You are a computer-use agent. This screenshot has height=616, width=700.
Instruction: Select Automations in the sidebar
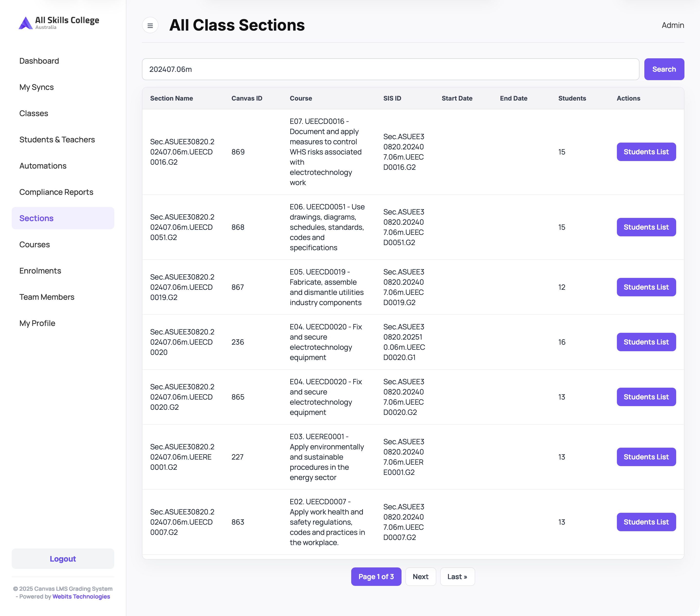coord(43,166)
